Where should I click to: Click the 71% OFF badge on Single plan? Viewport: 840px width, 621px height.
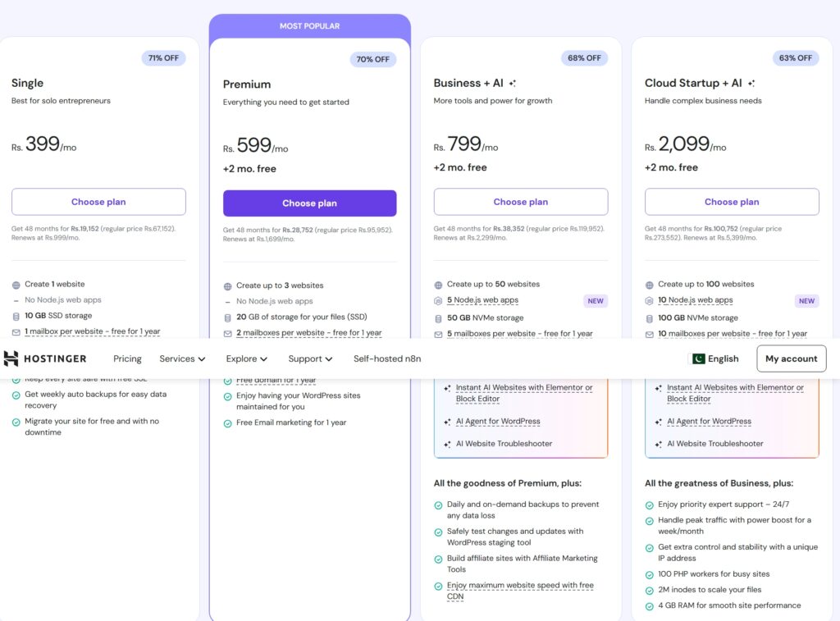(x=163, y=58)
